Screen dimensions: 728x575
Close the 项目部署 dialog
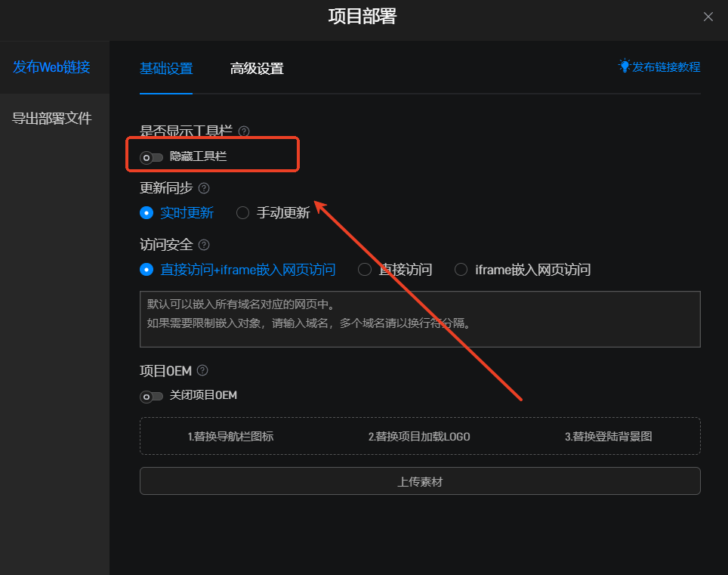tap(708, 17)
